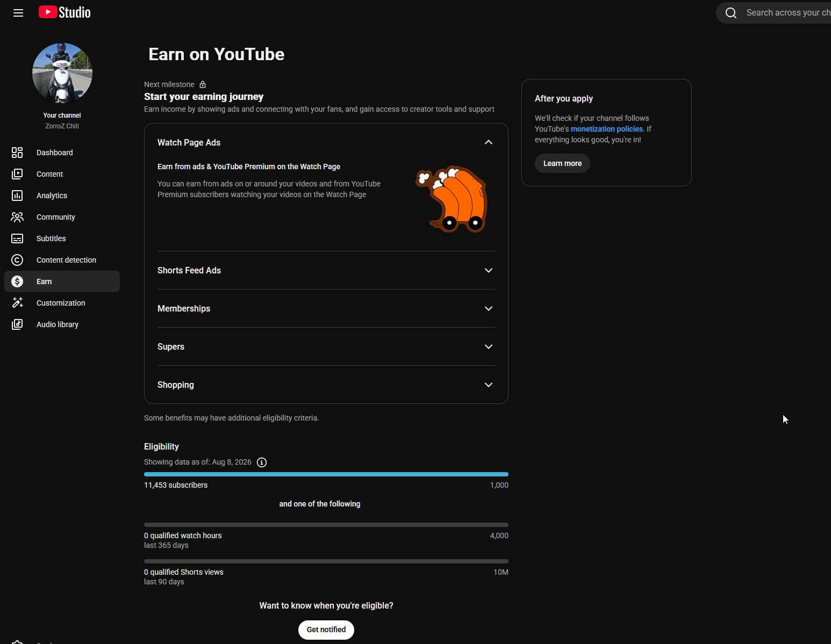831x644 pixels.
Task: Click the subscribers progress bar
Action: coord(326,474)
